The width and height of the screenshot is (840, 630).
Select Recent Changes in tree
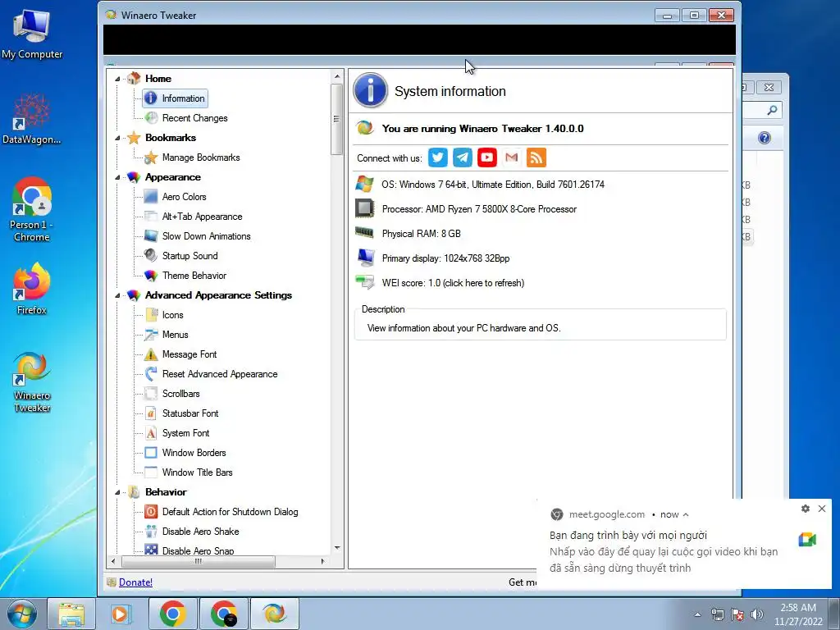194,118
